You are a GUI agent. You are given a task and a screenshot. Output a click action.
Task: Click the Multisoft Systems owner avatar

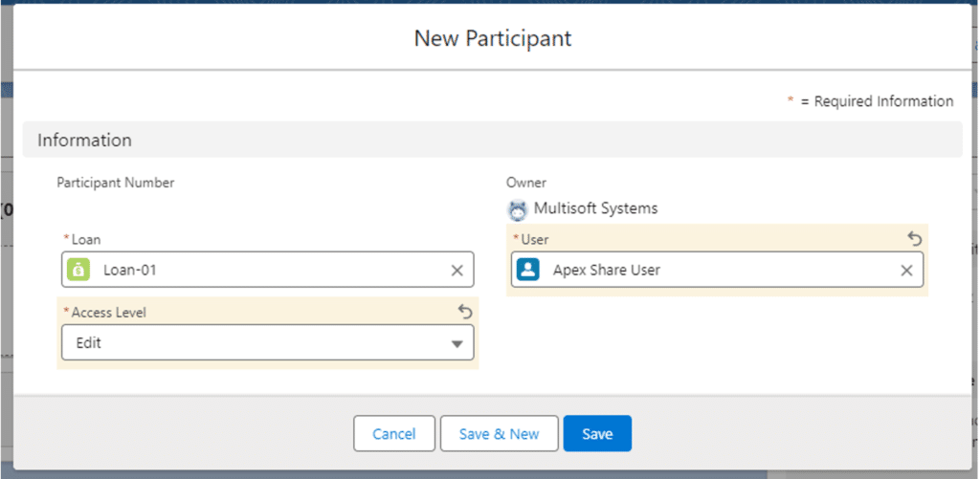coord(517,209)
